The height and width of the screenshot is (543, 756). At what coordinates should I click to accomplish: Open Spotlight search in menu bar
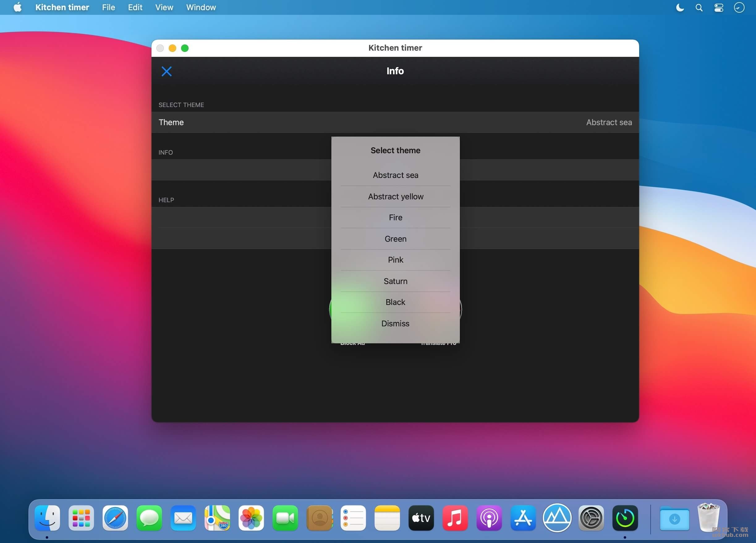(699, 7)
